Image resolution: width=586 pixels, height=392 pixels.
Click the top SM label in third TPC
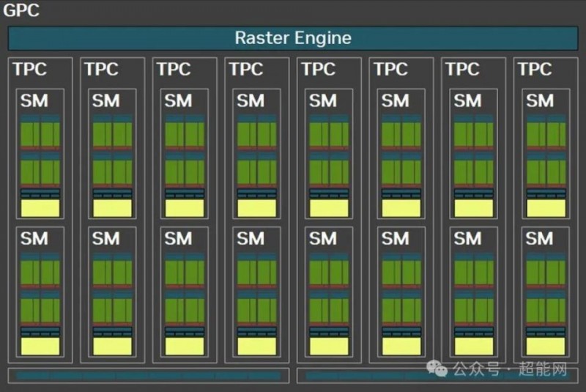pos(178,100)
